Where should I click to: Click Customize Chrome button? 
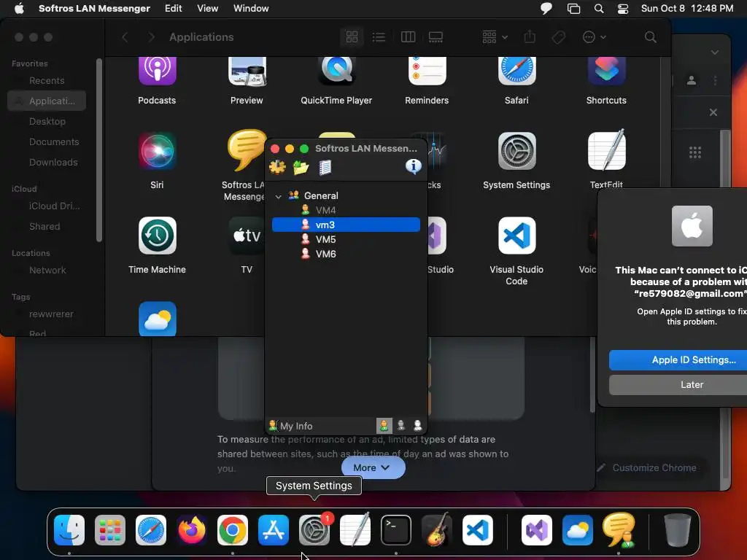pos(648,467)
